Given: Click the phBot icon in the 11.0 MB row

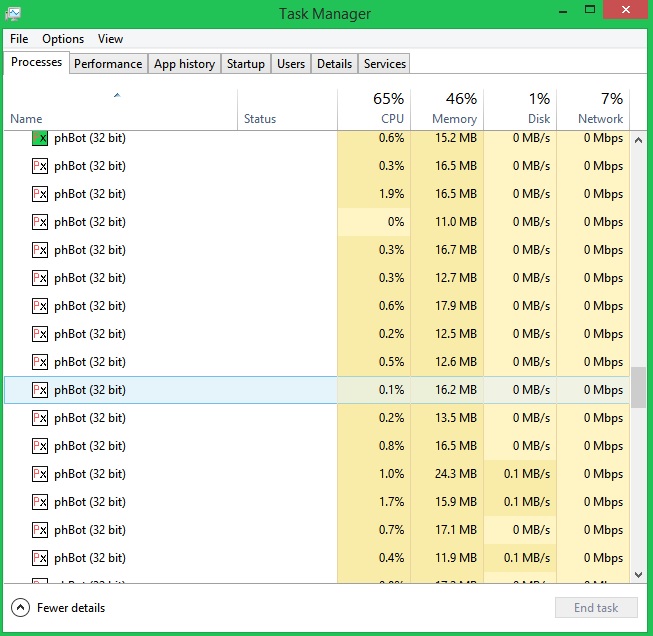Looking at the screenshot, I should [40, 222].
